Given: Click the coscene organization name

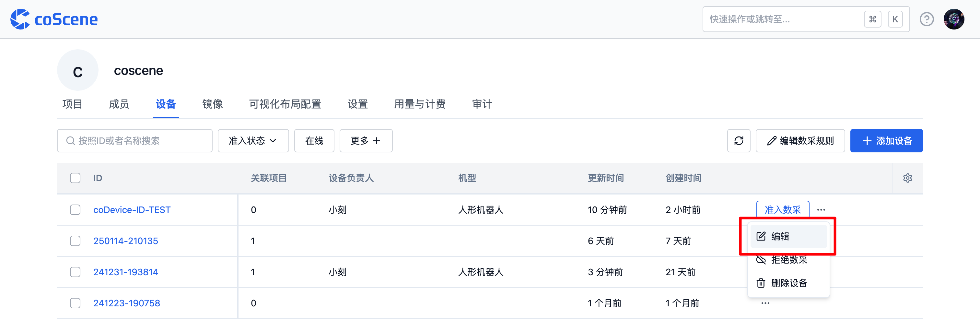Looking at the screenshot, I should click(138, 71).
